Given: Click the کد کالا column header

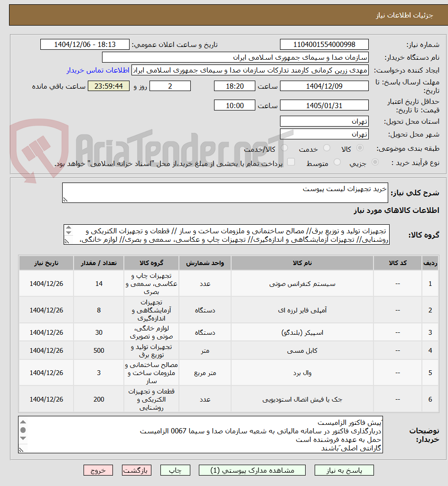Looking at the screenshot, I should point(398,263).
